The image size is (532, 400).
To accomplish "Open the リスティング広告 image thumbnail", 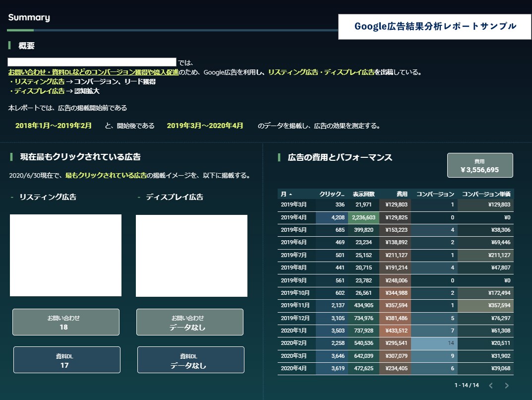I will click(x=65, y=255).
